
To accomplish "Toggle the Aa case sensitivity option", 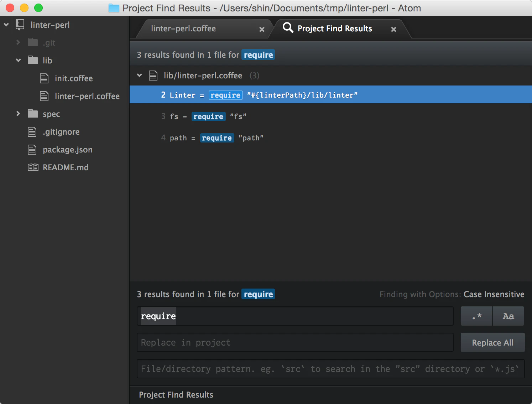I will 508,316.
